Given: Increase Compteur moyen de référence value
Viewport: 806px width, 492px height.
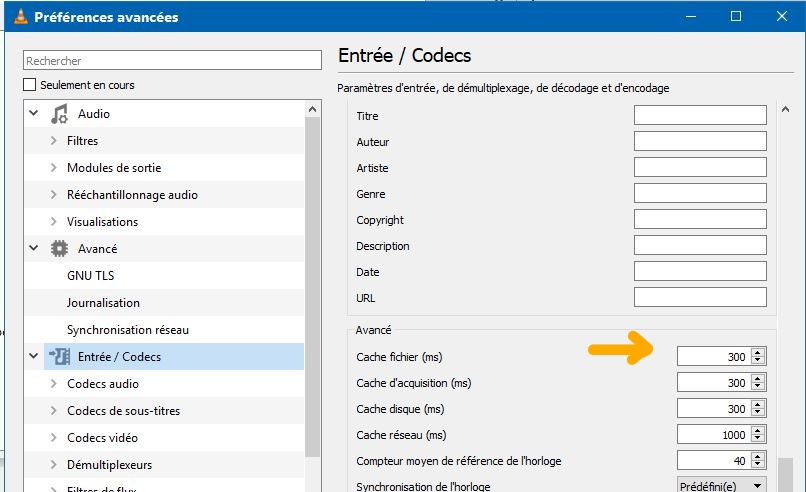Looking at the screenshot, I should [x=758, y=456].
